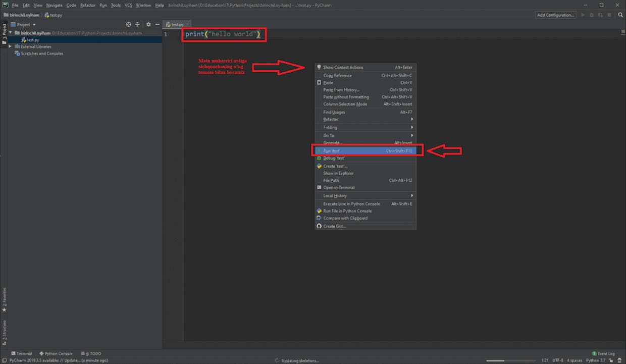
Task: Click the 4 spaces indent selector
Action: [575, 360]
